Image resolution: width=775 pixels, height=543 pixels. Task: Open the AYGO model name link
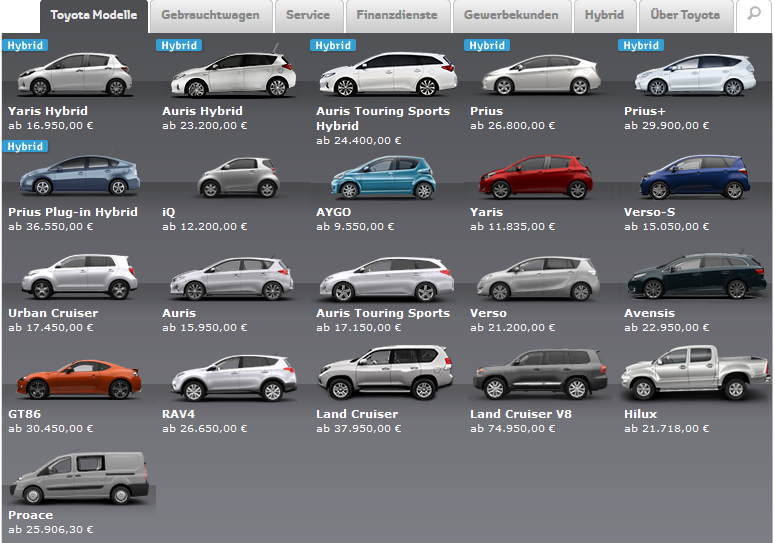tap(334, 212)
